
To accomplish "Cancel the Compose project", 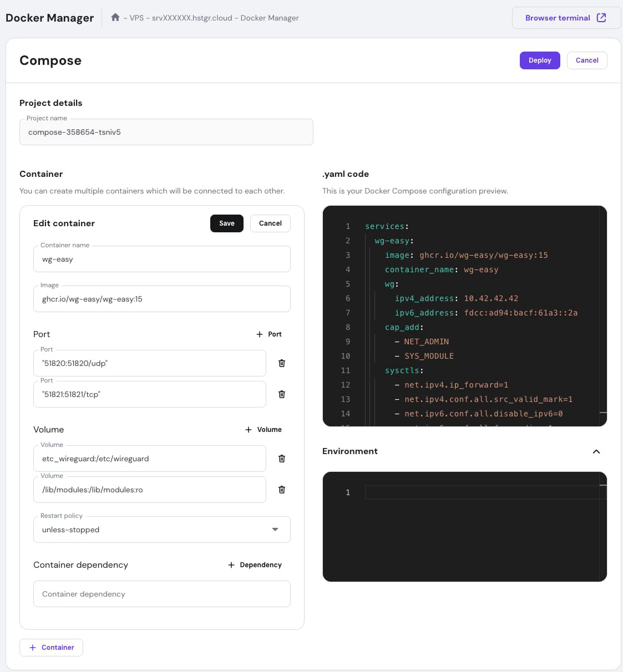I will click(587, 60).
